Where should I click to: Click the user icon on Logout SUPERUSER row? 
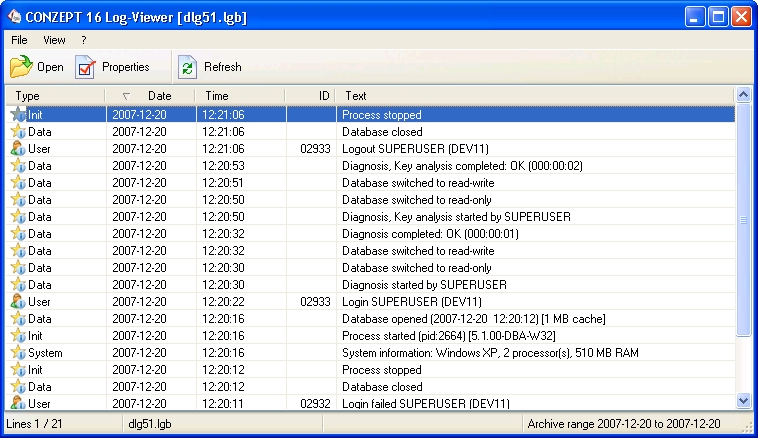pyautogui.click(x=17, y=149)
